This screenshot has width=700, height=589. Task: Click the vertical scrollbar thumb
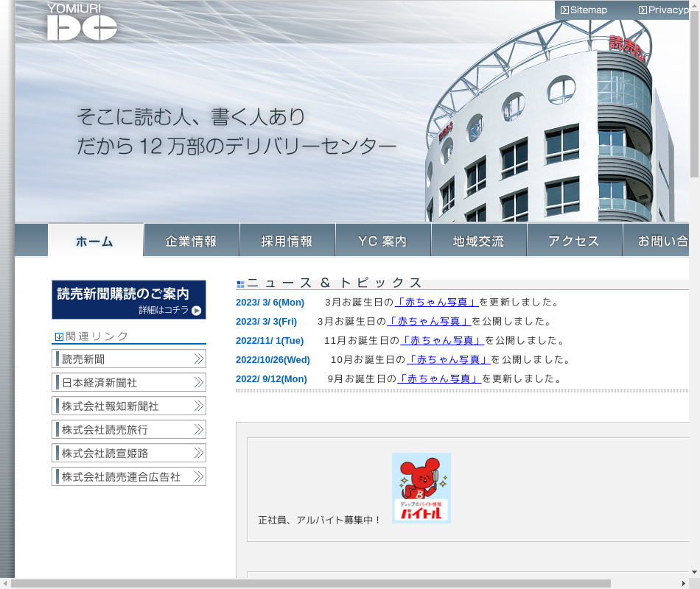tap(694, 94)
